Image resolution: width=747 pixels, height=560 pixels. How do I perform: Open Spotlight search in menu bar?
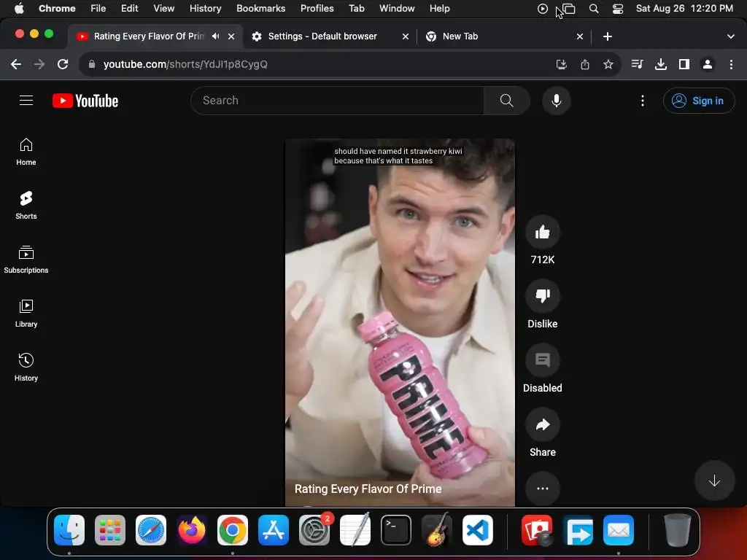594,9
